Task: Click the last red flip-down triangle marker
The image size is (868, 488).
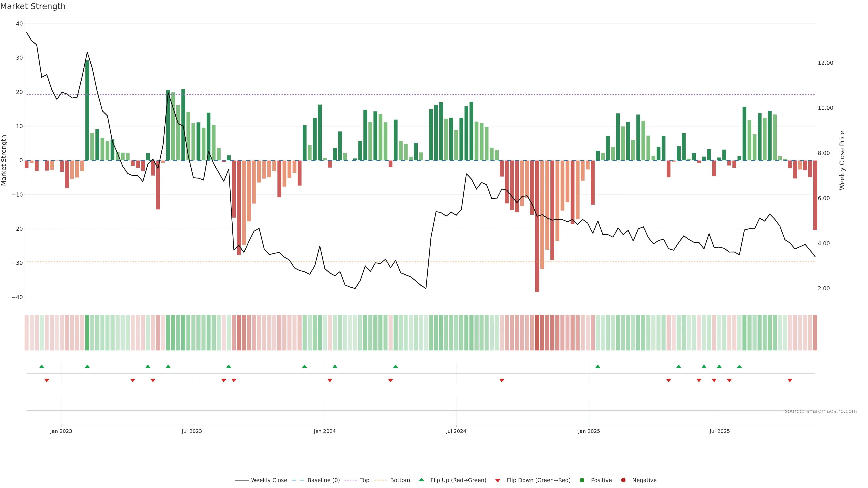Action: click(x=790, y=380)
